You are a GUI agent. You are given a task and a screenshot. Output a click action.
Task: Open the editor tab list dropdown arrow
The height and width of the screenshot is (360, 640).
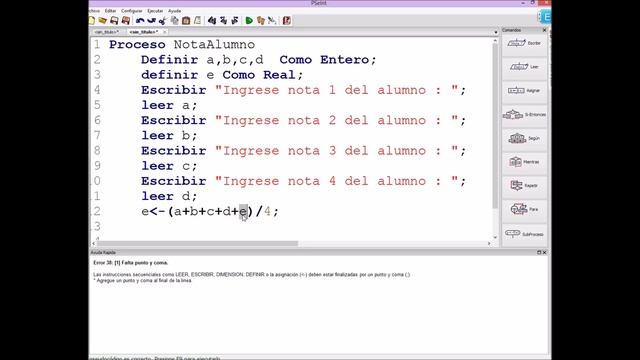496,32
